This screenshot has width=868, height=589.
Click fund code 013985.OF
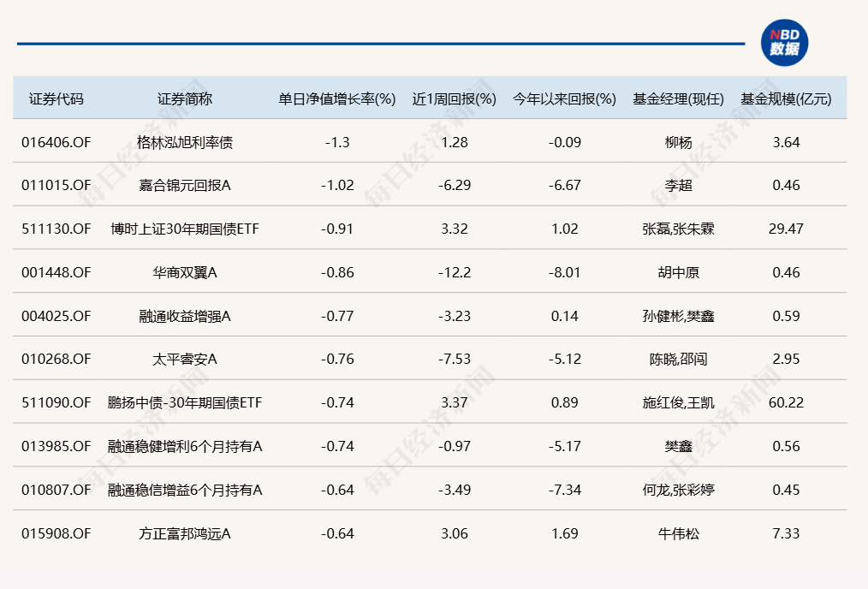[56, 446]
